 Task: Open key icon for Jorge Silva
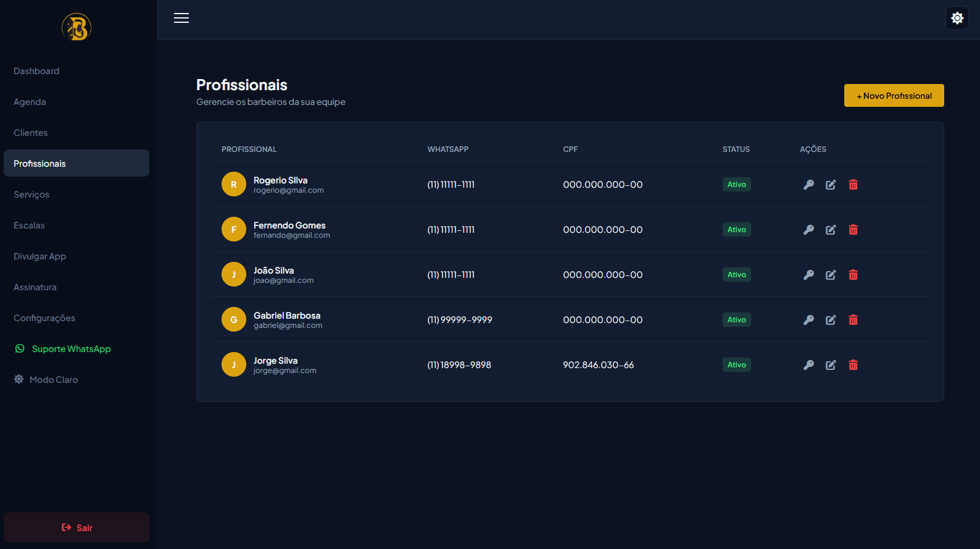(808, 365)
